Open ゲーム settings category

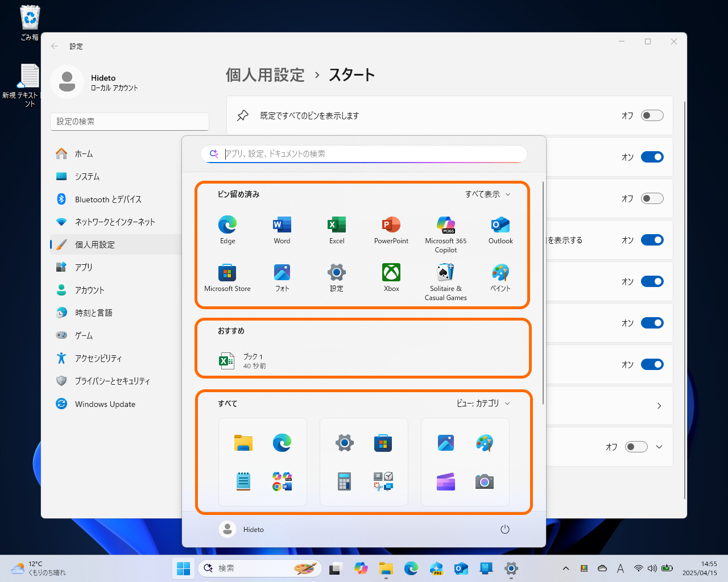(x=115, y=335)
